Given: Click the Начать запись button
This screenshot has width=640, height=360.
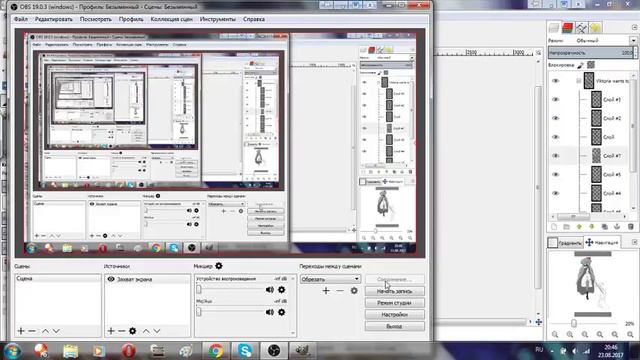Looking at the screenshot, I should pos(394,291).
